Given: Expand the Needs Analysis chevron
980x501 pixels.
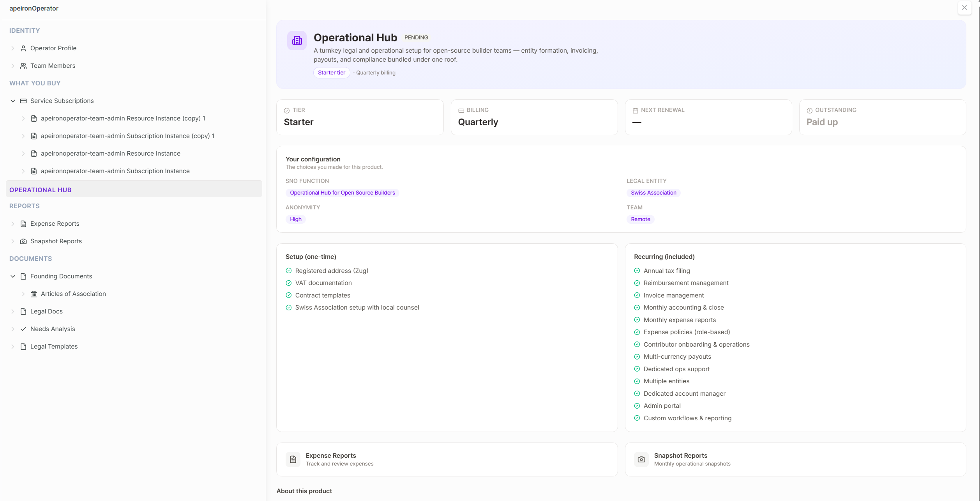Looking at the screenshot, I should tap(13, 329).
